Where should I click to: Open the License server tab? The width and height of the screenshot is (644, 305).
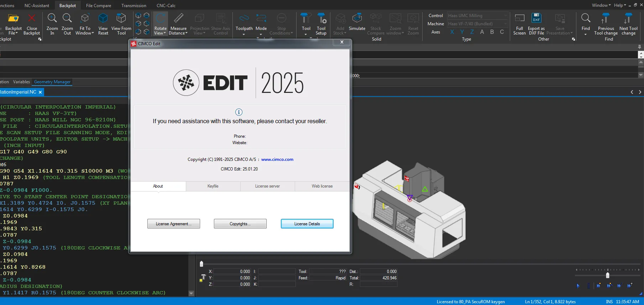coord(267,186)
